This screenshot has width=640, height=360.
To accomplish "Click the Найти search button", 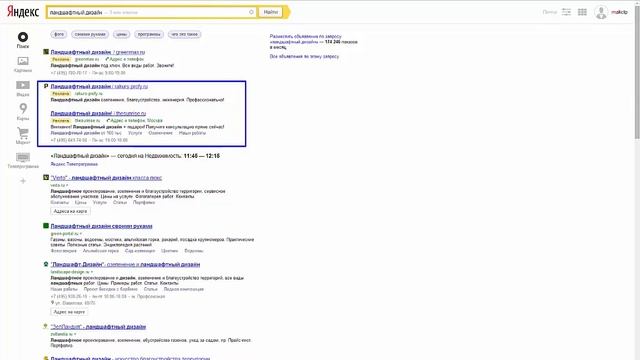I will pos(271,12).
